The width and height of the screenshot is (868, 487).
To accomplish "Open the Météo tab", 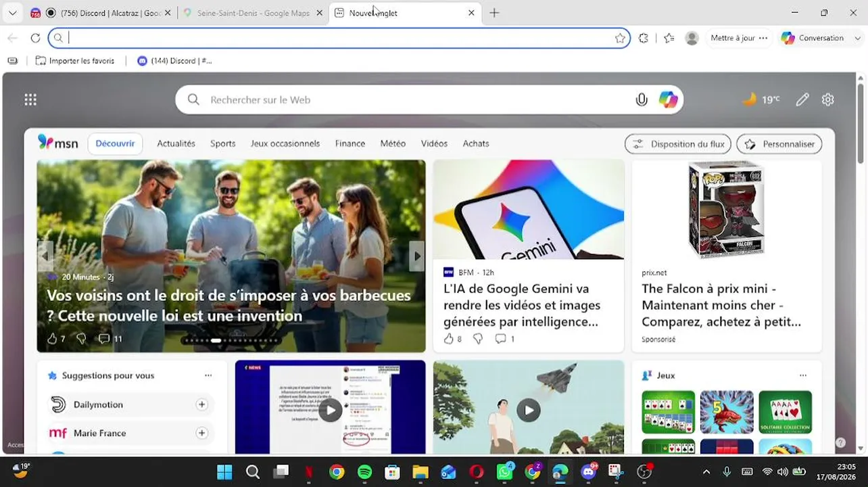I will pos(393,143).
